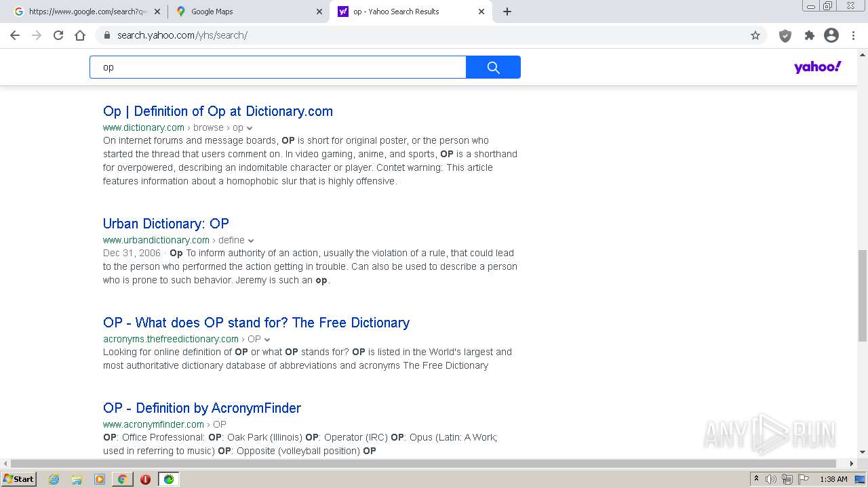Focus the Yahoo search box containing op
The width and height of the screenshot is (868, 488).
point(278,67)
